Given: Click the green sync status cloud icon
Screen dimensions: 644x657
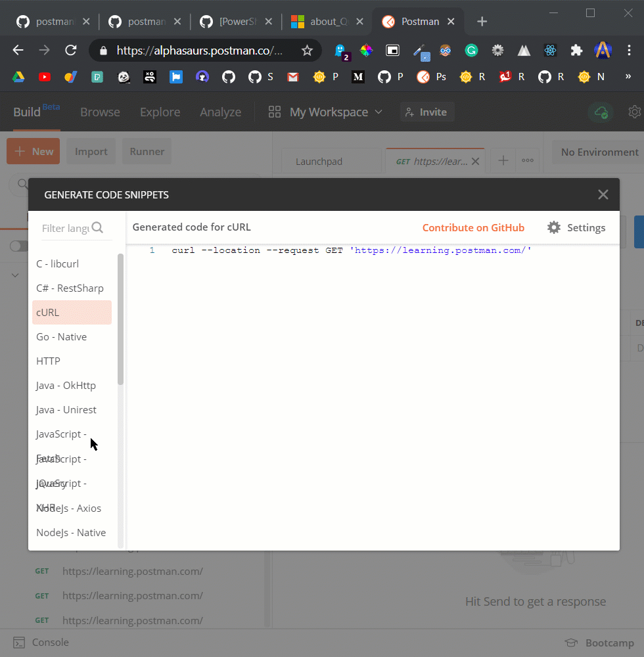Looking at the screenshot, I should [601, 112].
